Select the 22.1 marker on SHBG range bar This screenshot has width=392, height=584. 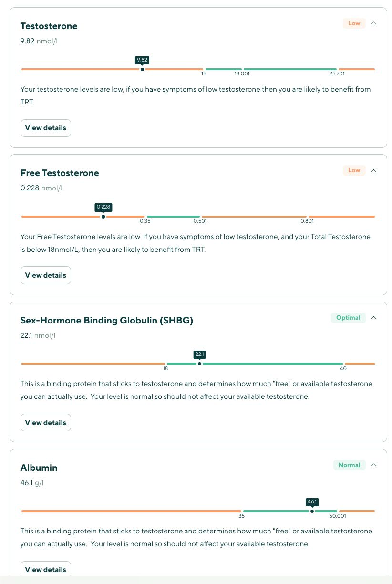[199, 364]
